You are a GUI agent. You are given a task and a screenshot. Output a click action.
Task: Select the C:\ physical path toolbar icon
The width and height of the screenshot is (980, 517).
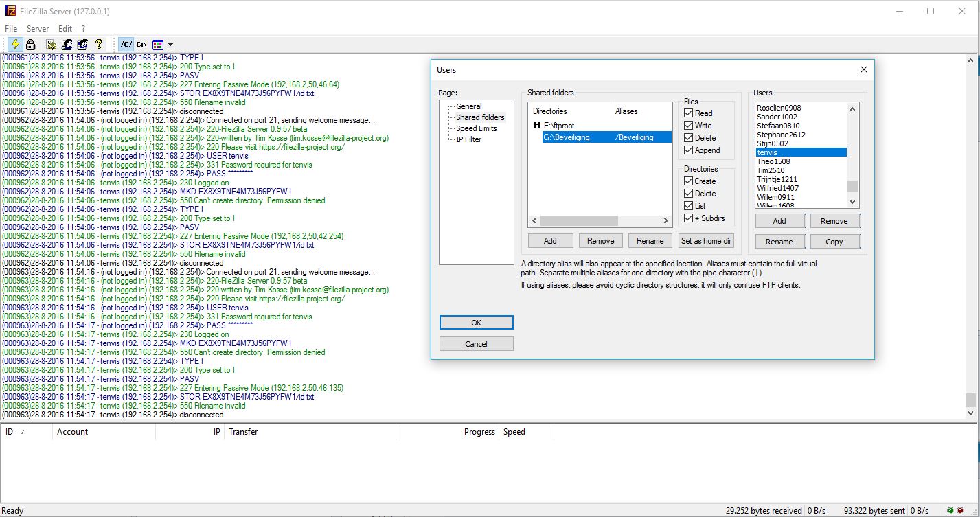tap(141, 44)
